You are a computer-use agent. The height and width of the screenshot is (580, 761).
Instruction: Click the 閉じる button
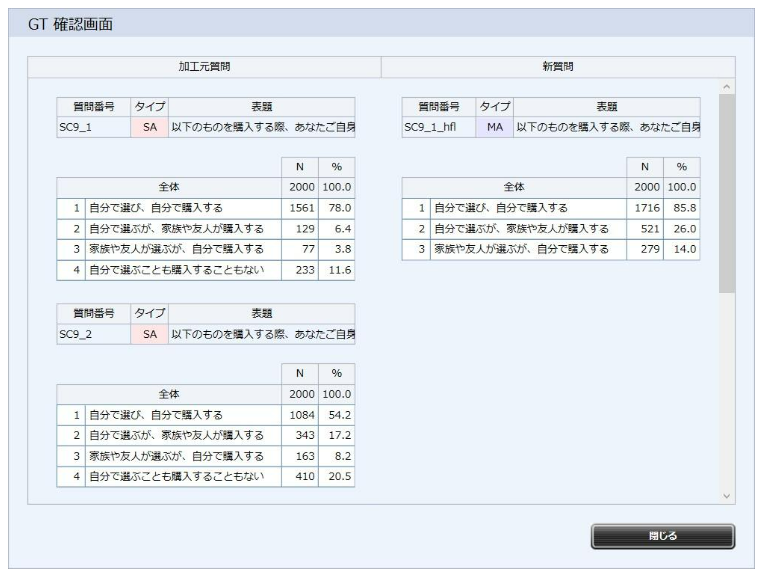coord(662,536)
